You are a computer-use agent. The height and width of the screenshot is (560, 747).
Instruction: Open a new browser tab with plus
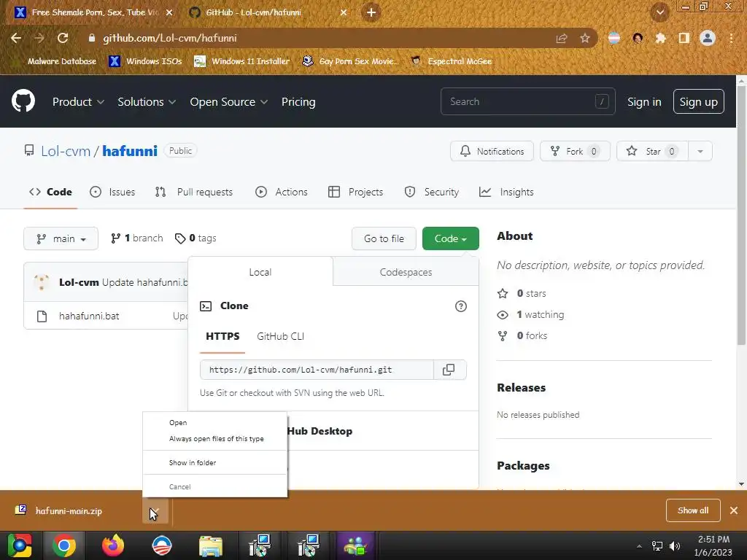pyautogui.click(x=371, y=12)
